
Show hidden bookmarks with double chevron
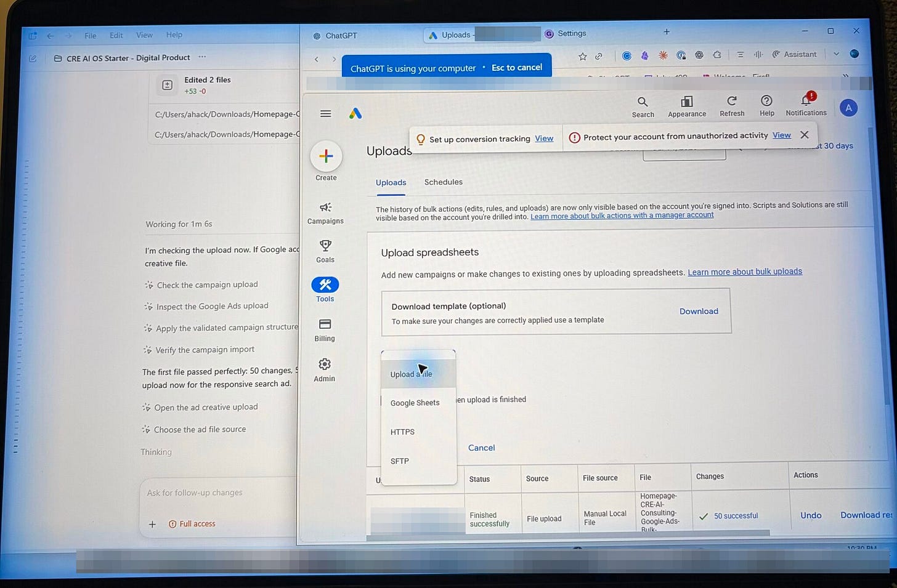(845, 76)
